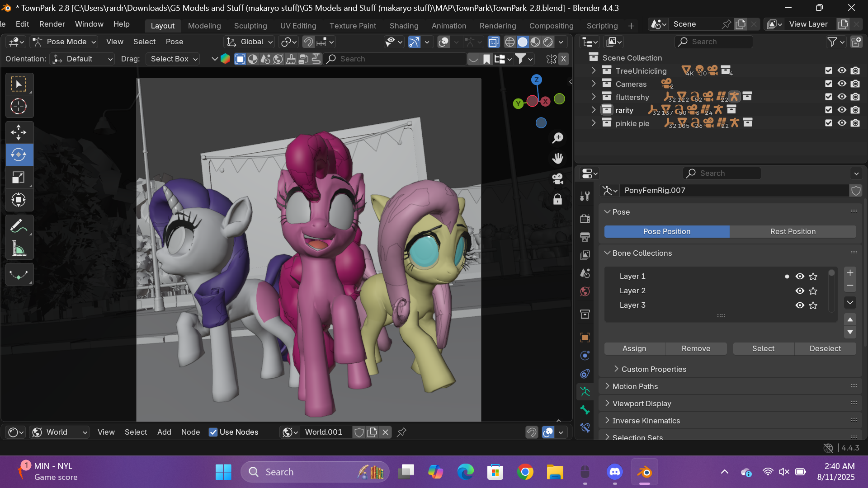This screenshot has height=488, width=868.
Task: Open the Render menu
Action: tap(52, 24)
